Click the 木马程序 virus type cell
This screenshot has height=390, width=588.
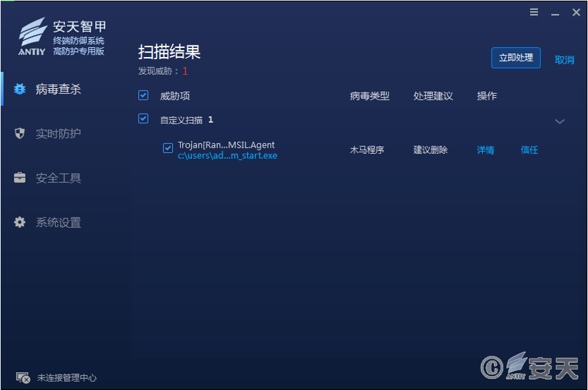coord(367,150)
